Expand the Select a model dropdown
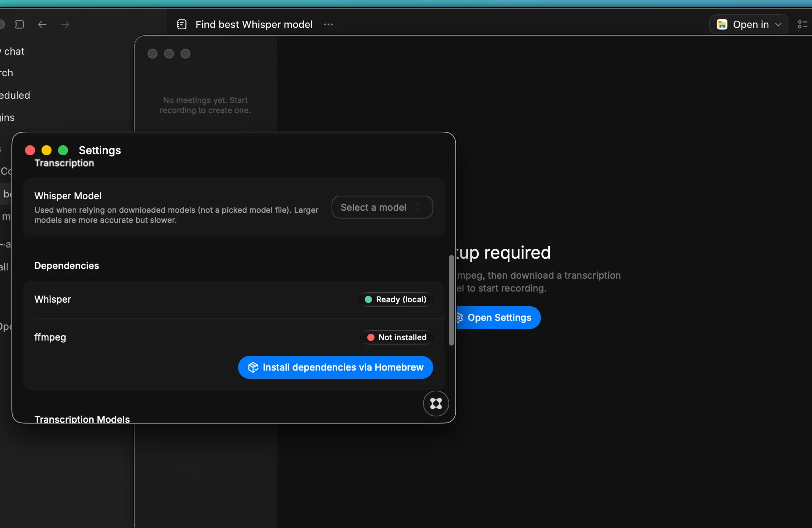This screenshot has width=812, height=528. pyautogui.click(x=382, y=207)
